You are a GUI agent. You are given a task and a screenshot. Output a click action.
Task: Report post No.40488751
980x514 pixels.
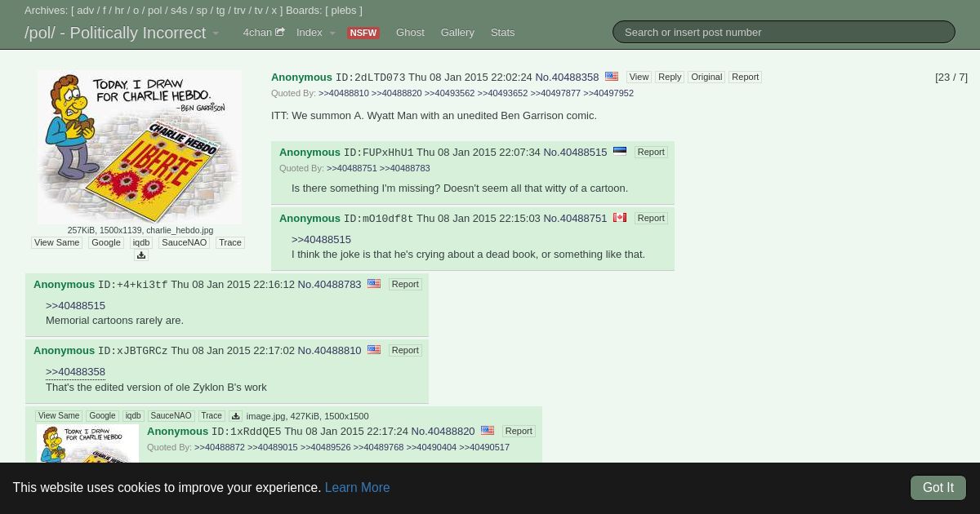point(651,218)
